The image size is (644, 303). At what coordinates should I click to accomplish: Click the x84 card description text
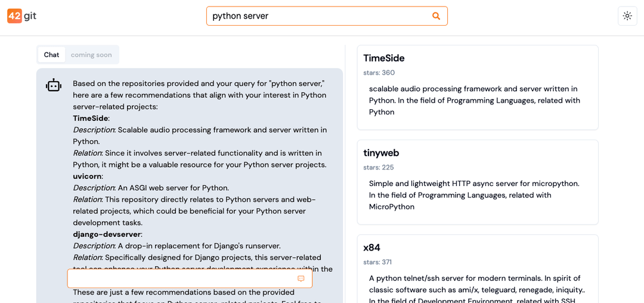pos(477,290)
